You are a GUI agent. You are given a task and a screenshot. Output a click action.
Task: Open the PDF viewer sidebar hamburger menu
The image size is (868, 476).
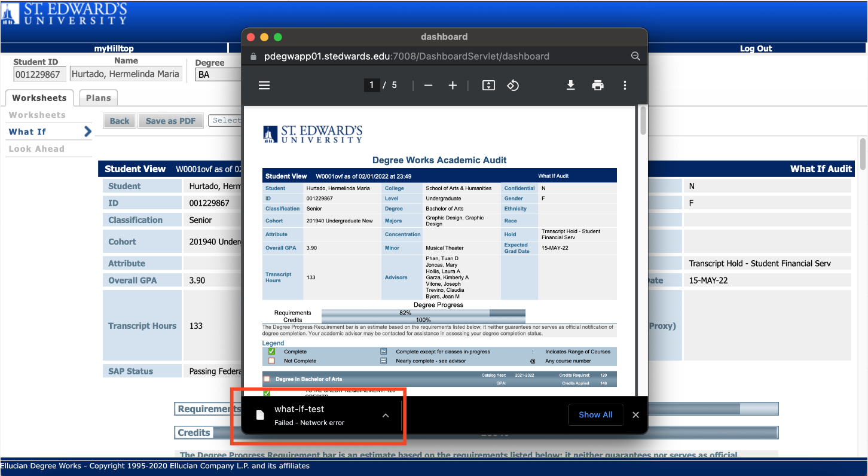(264, 86)
